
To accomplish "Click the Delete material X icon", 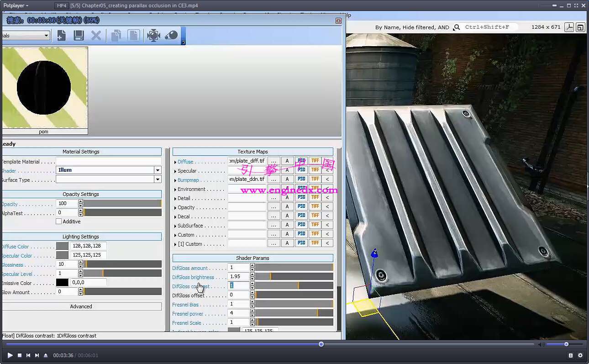I will coord(96,35).
